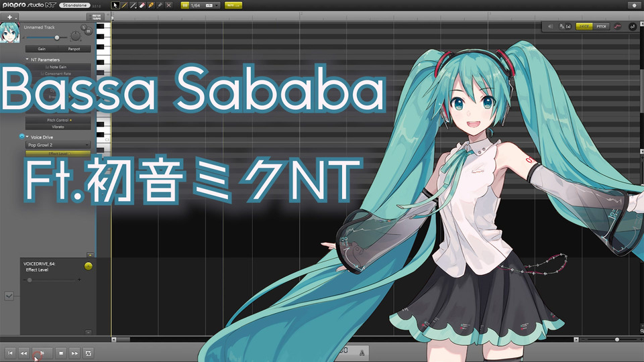Click the return to start transport button
The width and height of the screenshot is (644, 362).
pos(10,353)
